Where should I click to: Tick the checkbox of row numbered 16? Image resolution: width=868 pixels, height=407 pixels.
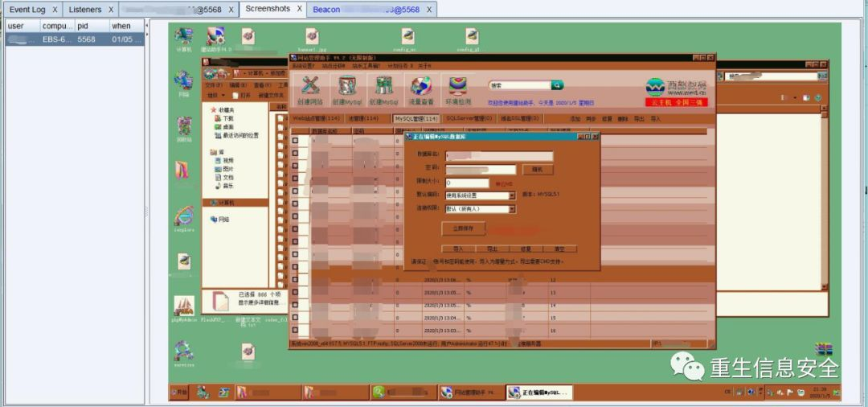[x=295, y=331]
